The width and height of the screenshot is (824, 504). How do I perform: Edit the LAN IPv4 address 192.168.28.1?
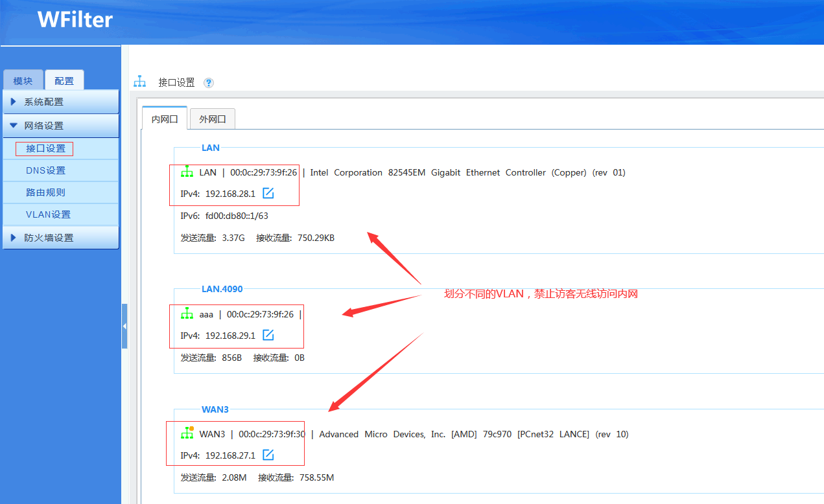(268, 193)
